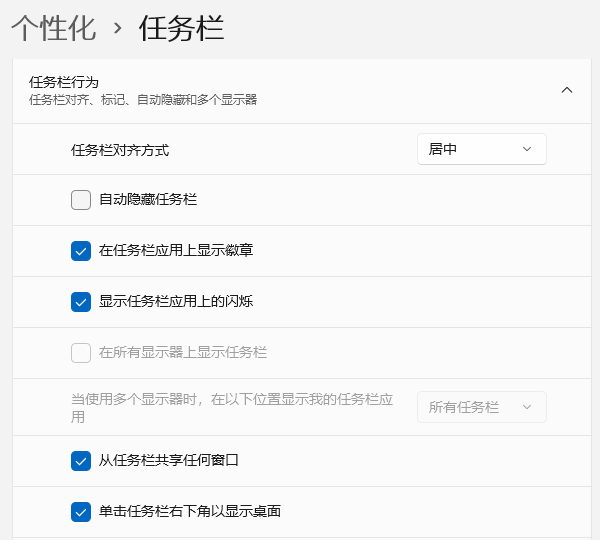Collapse 任务栏行为 section with the up chevron
The height and width of the screenshot is (540, 600).
pyautogui.click(x=567, y=90)
